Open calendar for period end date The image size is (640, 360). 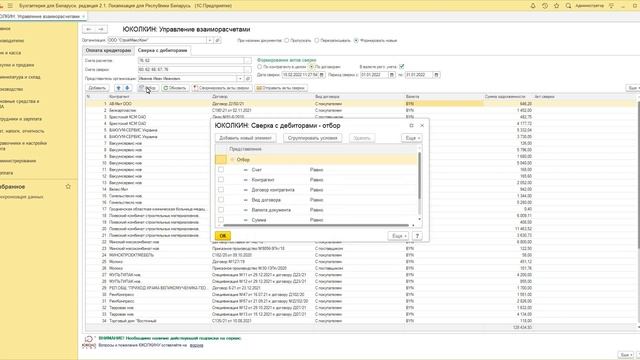coord(436,75)
